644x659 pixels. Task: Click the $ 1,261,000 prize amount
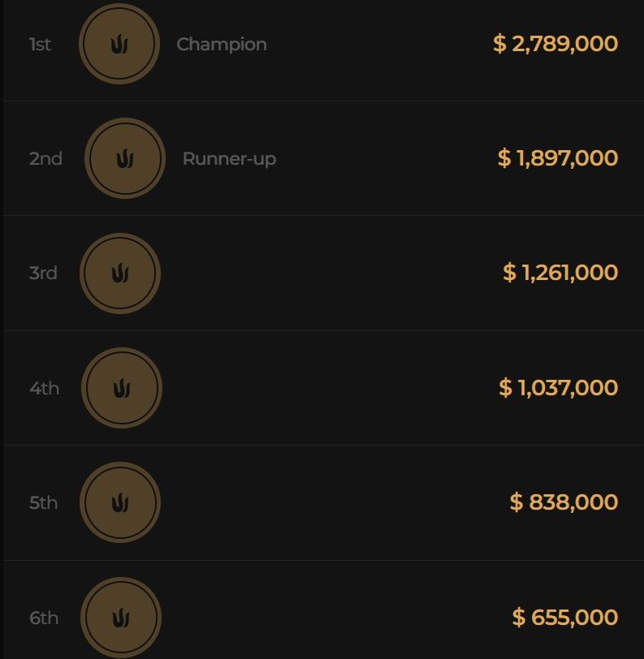coord(560,273)
